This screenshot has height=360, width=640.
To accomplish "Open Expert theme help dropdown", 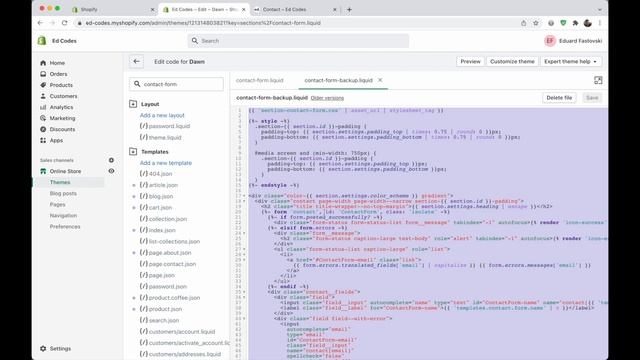I will click(570, 62).
